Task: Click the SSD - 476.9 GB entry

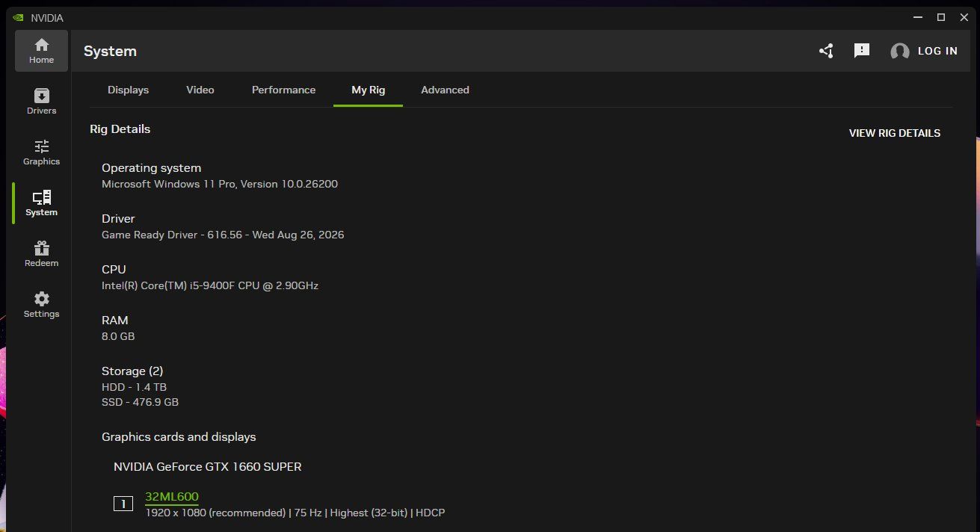Action: click(140, 402)
